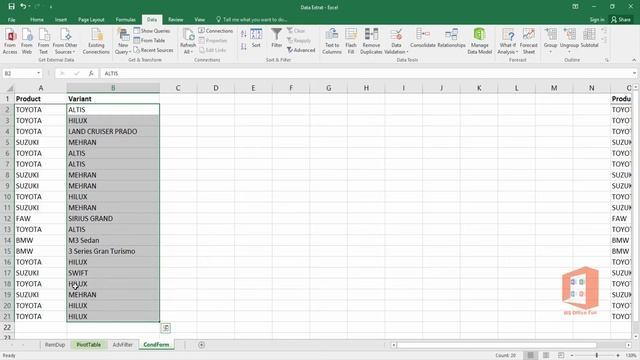Open the RemDup worksheet tab
This screenshot has width=640, height=360.
click(55, 345)
